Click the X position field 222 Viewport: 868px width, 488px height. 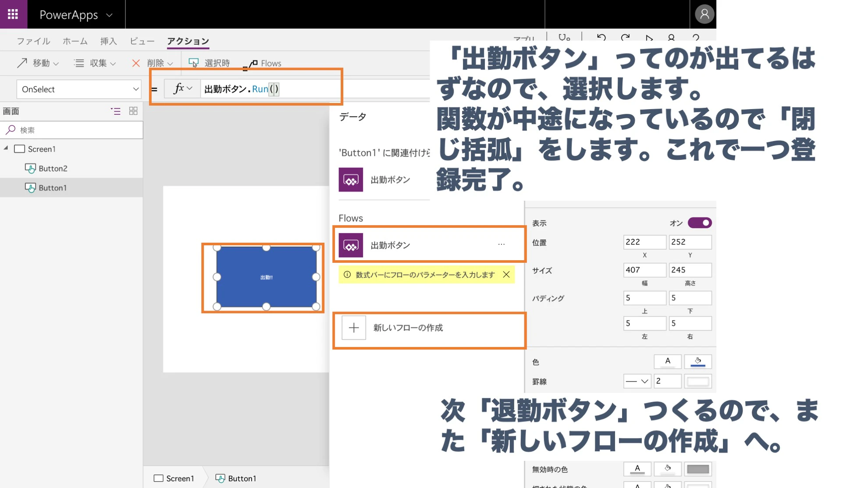point(644,242)
